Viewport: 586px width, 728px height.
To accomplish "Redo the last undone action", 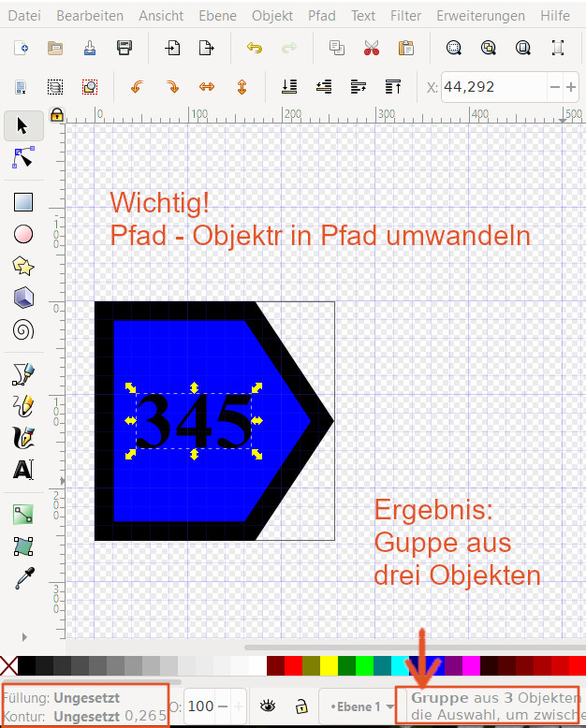I will tap(289, 48).
